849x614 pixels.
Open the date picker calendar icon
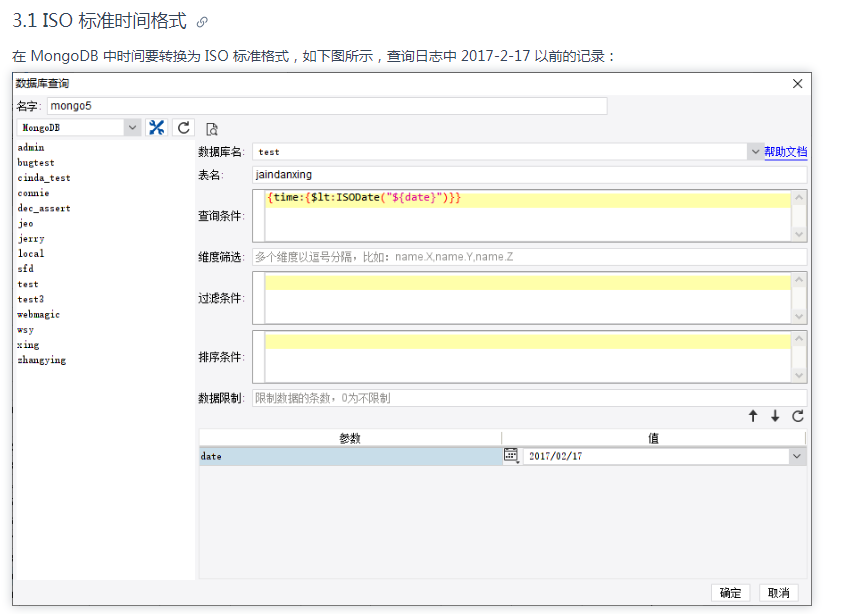(x=511, y=455)
